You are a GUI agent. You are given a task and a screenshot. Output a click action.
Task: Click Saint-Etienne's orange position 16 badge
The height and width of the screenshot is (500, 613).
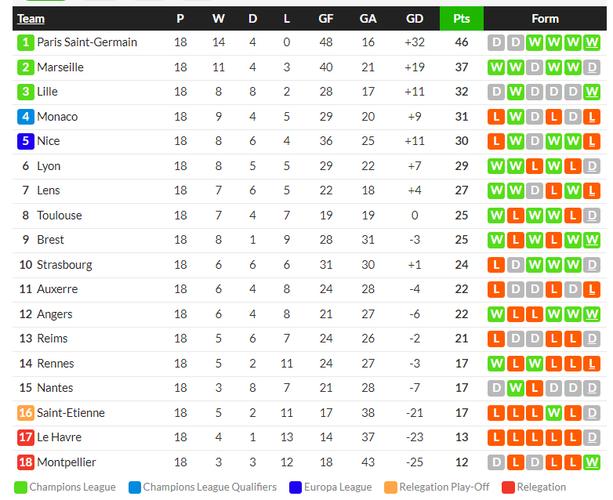click(25, 413)
